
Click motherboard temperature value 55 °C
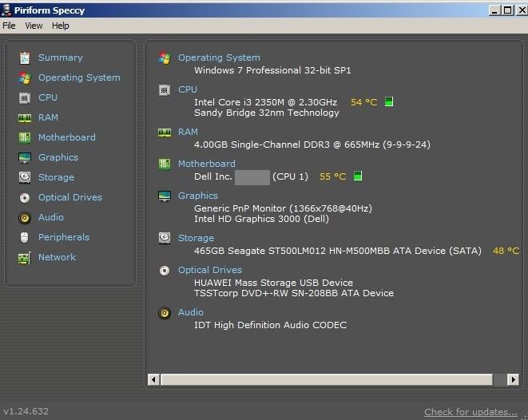click(332, 176)
